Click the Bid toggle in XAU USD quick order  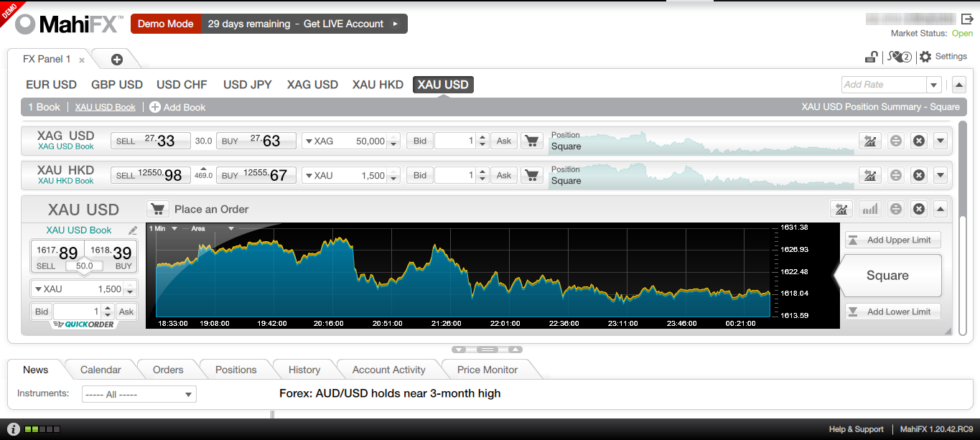coord(42,312)
